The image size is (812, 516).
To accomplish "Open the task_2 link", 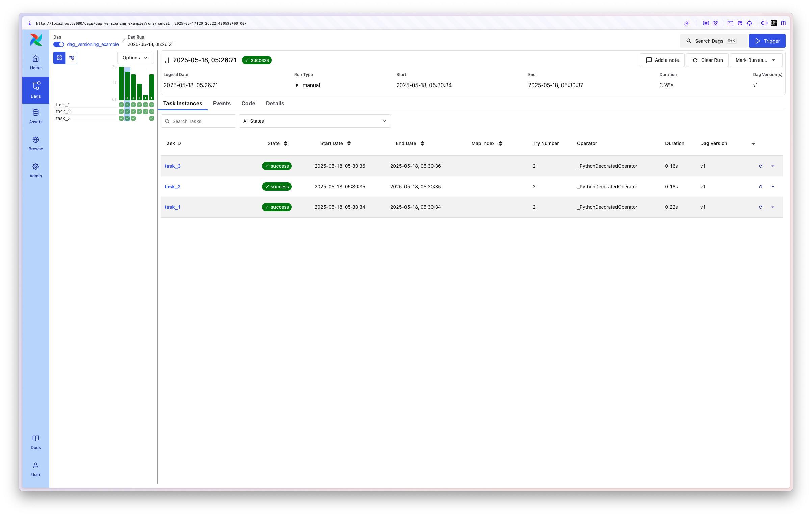I will [172, 187].
